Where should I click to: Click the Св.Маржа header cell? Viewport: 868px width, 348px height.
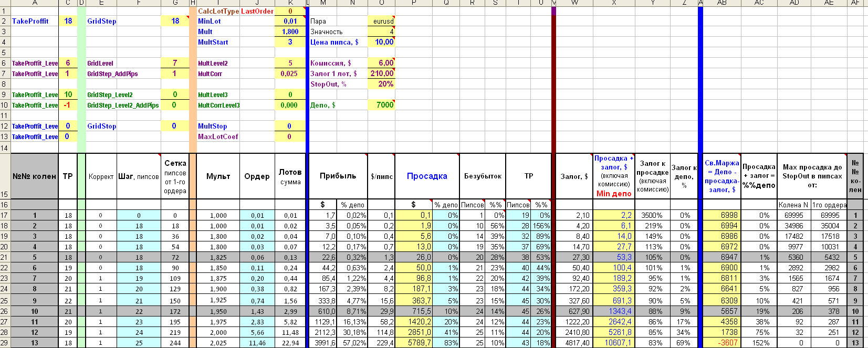(x=721, y=176)
